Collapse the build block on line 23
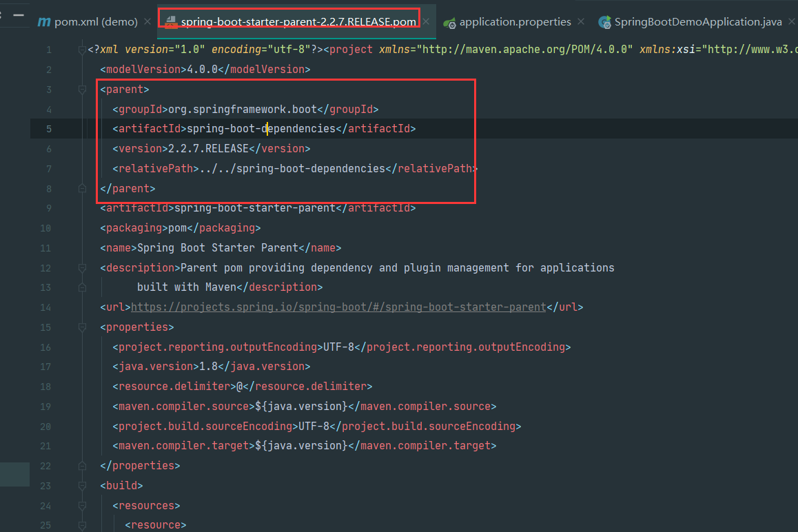798x532 pixels. pos(82,486)
